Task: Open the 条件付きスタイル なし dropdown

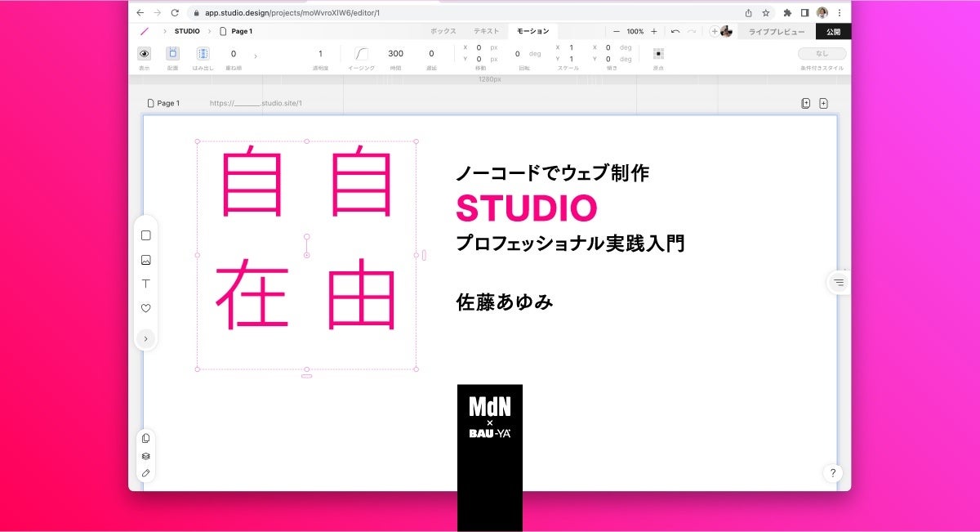Action: pyautogui.click(x=822, y=54)
